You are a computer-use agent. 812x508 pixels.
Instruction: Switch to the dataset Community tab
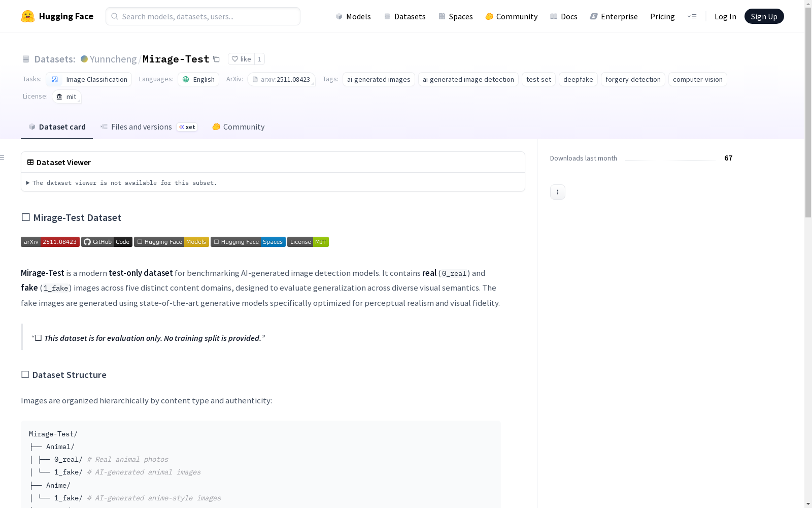pyautogui.click(x=239, y=127)
